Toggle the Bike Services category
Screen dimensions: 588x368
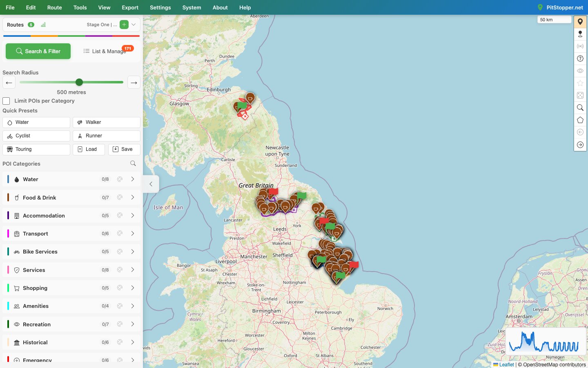pos(71,251)
